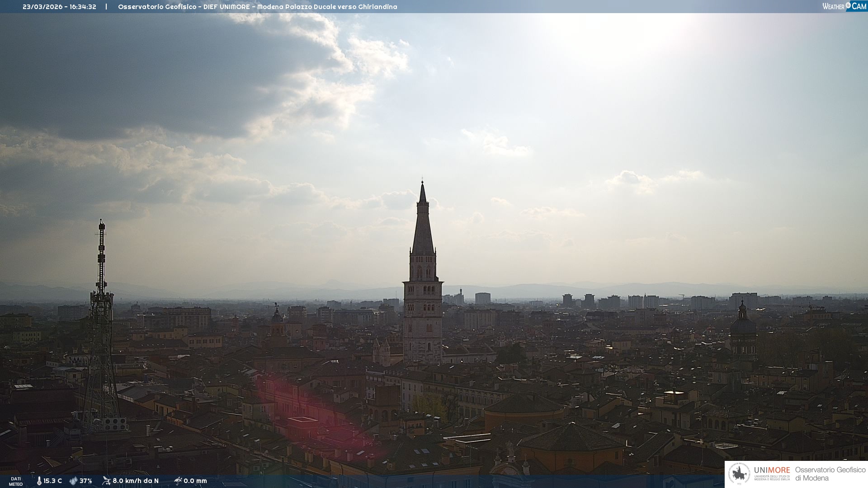
Task: Click the humidity water droplets icon
Action: pos(73,481)
